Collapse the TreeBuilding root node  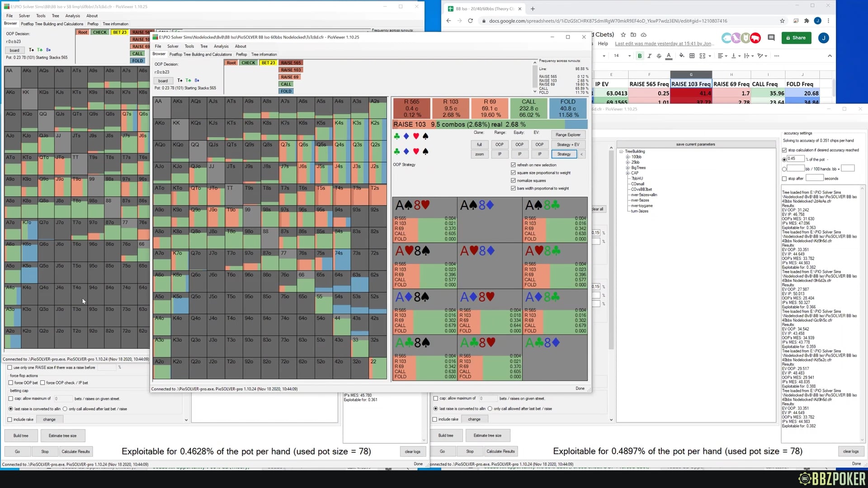[621, 151]
